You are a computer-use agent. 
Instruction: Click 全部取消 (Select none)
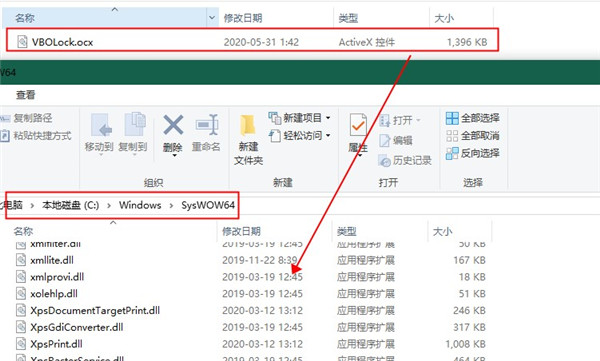tap(473, 136)
